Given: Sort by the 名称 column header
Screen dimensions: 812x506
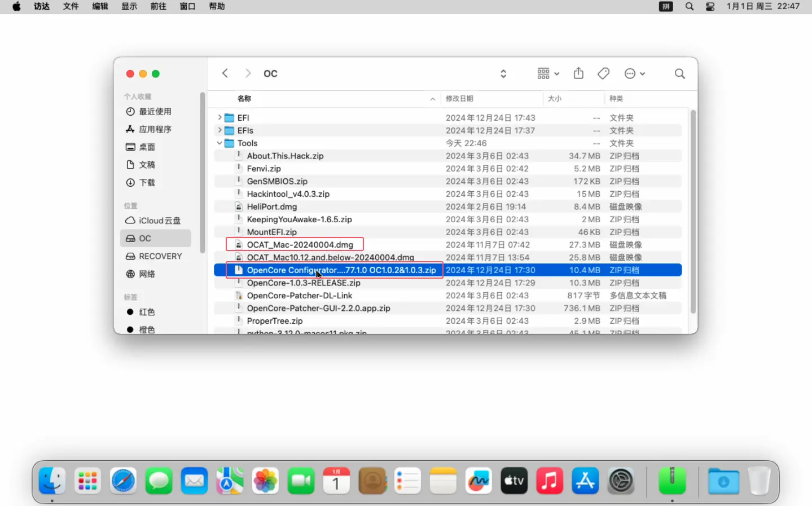Looking at the screenshot, I should click(244, 99).
